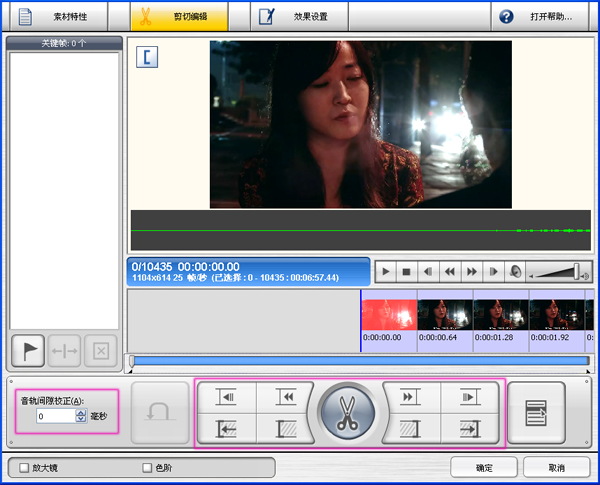600x485 pixels.
Task: Click the scissors cut button
Action: pos(347,413)
